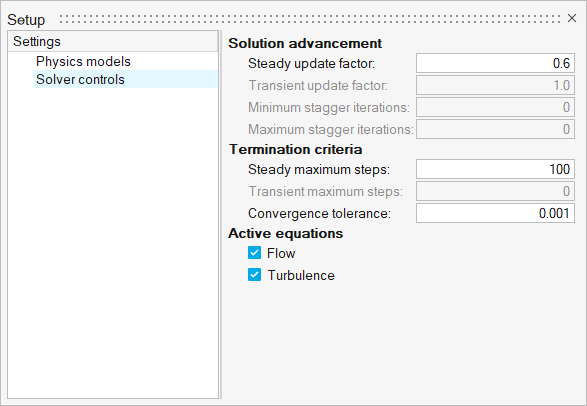
Task: Edit the Convergence tolerance value
Action: click(495, 213)
